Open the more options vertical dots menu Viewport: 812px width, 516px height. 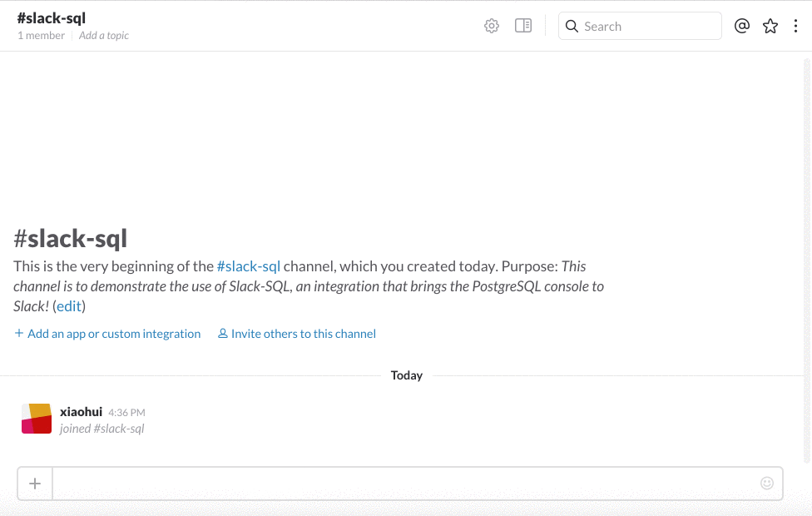coord(795,26)
